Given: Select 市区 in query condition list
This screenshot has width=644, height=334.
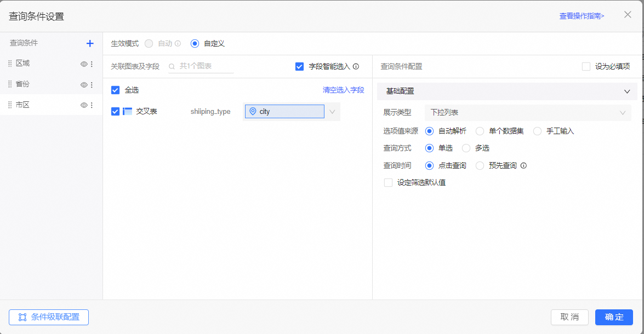Looking at the screenshot, I should coord(23,105).
